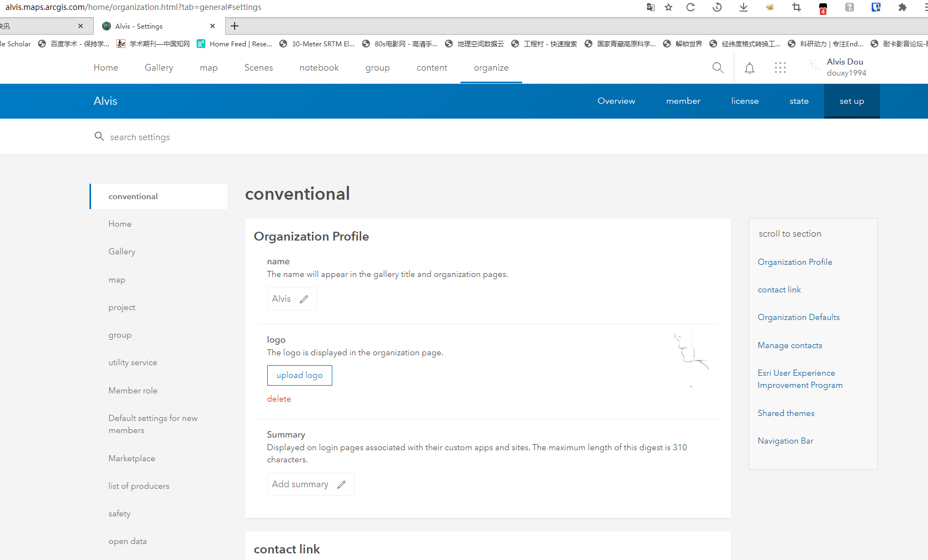Open search using the magnifier icon in header

[x=718, y=67]
